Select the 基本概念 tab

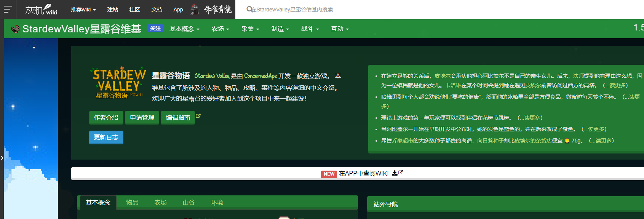(x=98, y=203)
